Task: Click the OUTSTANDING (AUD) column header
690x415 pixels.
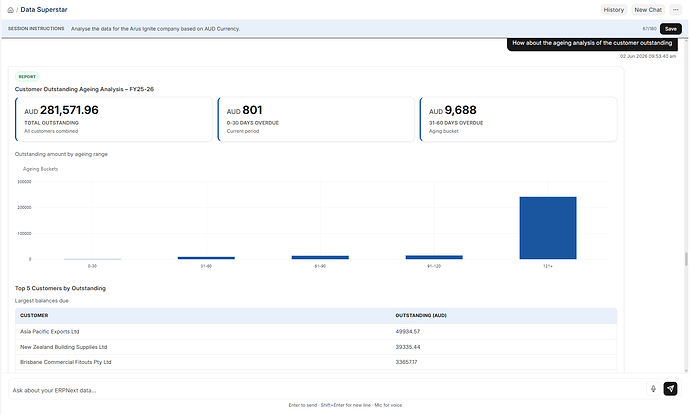Action: pos(421,316)
